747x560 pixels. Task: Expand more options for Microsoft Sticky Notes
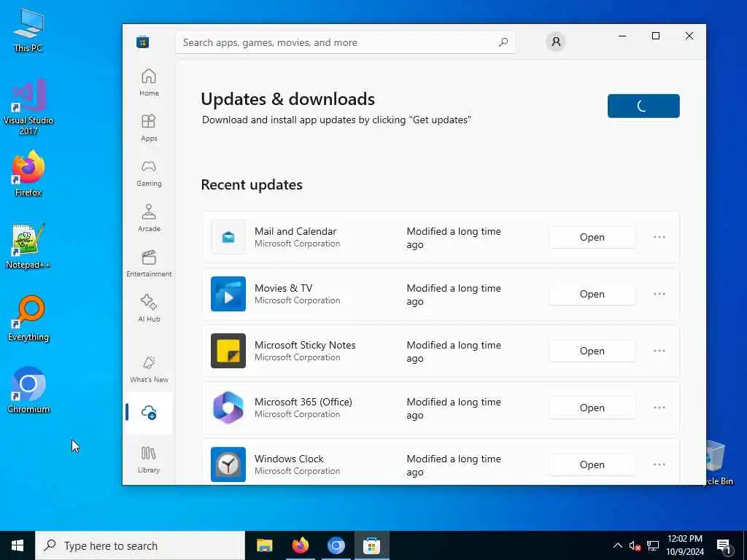[x=659, y=351]
